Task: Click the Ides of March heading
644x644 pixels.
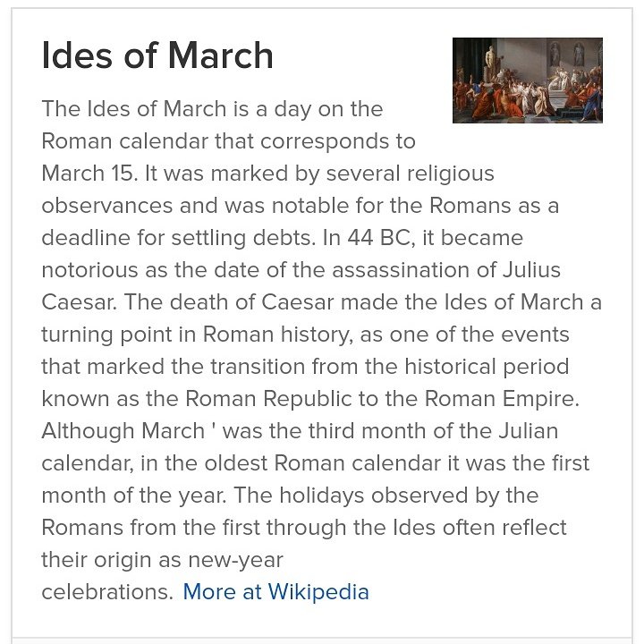Action: [x=157, y=55]
